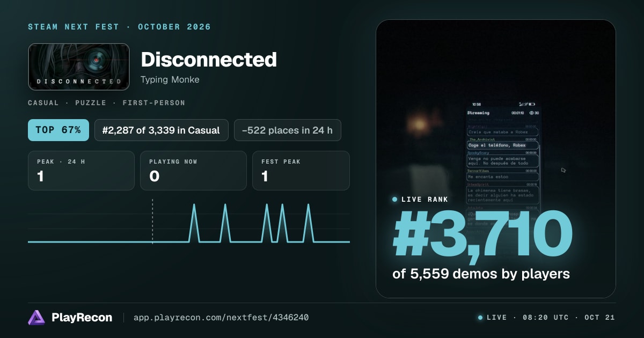Click the LIVE RANK label
The image size is (644, 338).
[x=425, y=199]
